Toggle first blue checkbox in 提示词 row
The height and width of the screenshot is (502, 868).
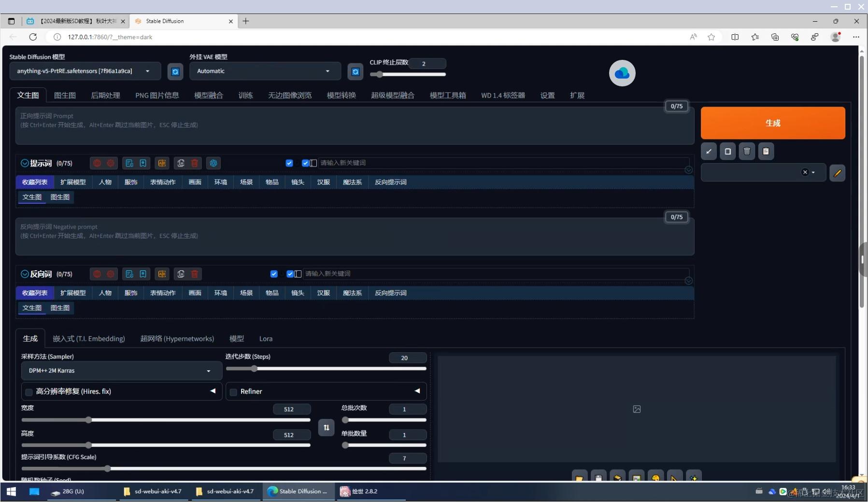[x=289, y=163]
